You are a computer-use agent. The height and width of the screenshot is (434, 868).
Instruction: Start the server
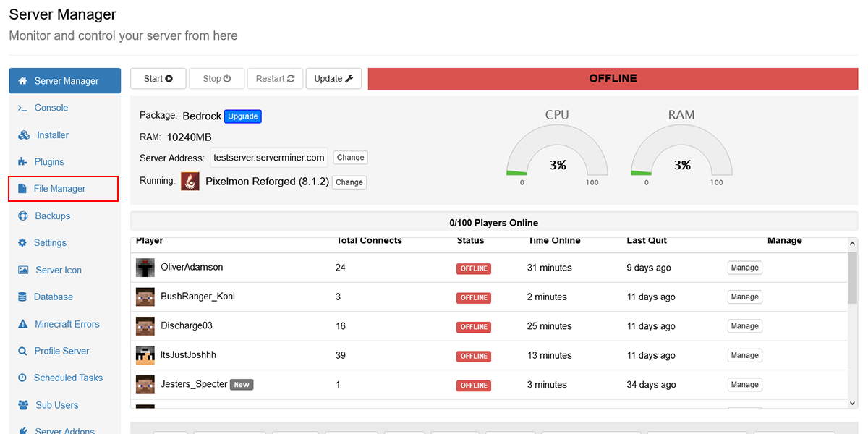(x=158, y=79)
